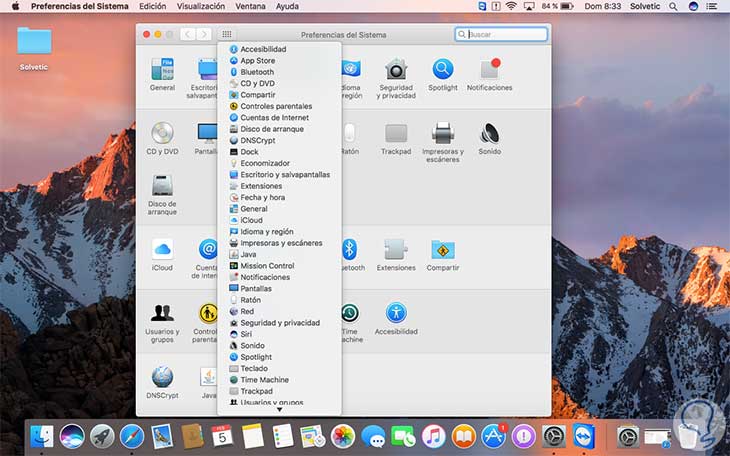
Task: Select Red in the dropdown list
Action: point(279,311)
